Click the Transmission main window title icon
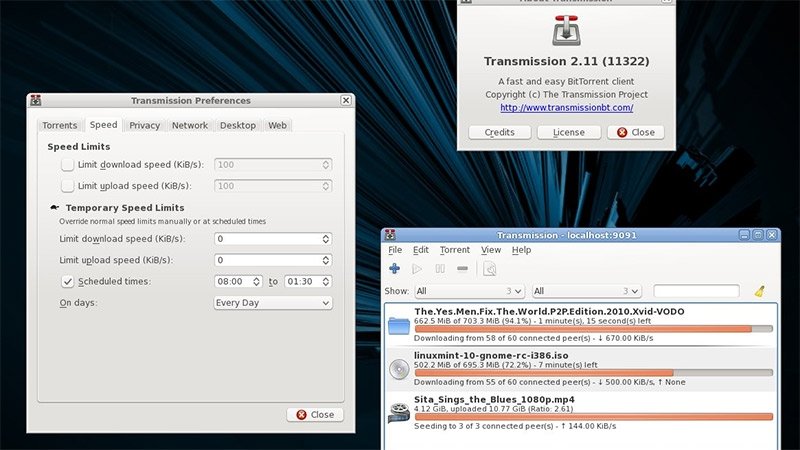The height and width of the screenshot is (450, 800). 390,235
